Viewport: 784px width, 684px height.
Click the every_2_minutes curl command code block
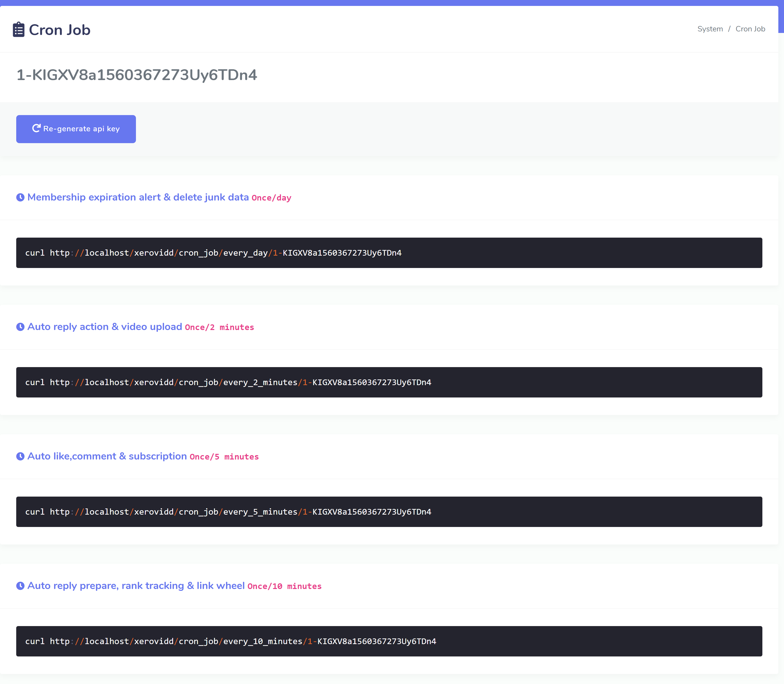pyautogui.click(x=389, y=382)
